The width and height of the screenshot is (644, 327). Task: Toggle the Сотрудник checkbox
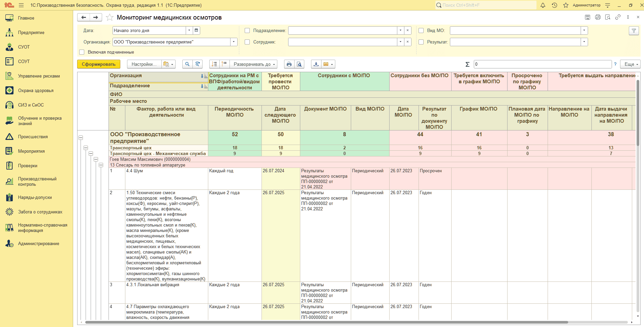247,42
